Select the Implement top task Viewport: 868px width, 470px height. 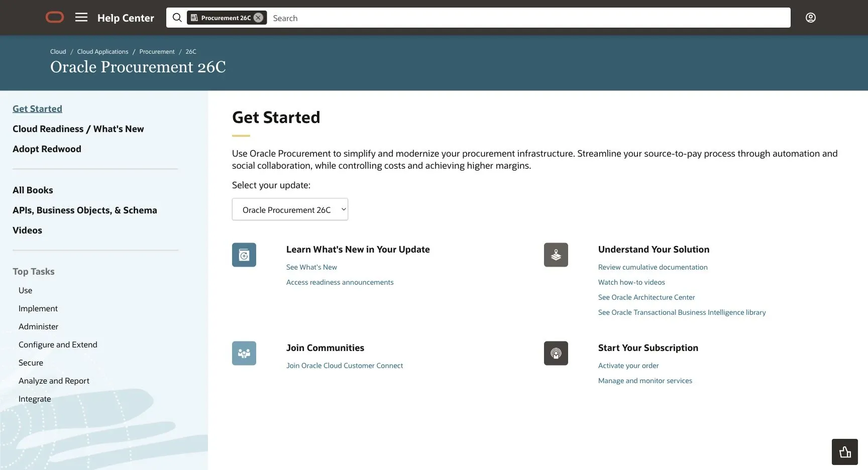tap(38, 308)
